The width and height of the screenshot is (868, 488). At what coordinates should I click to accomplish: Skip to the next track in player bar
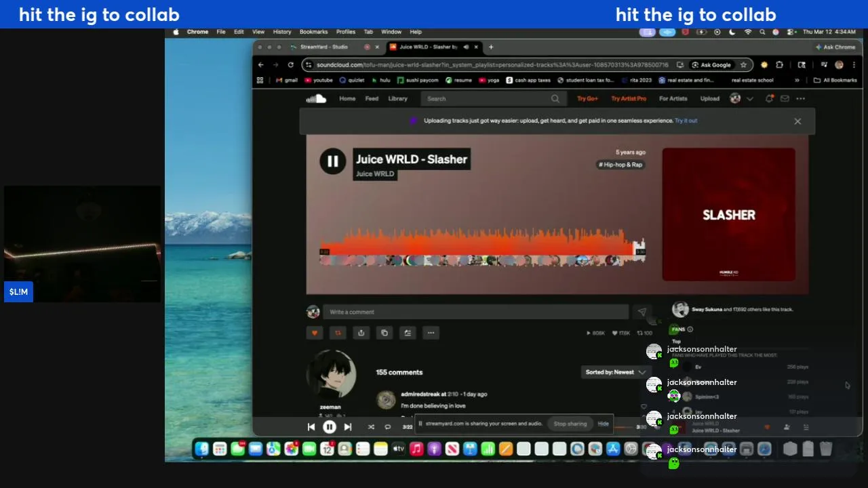pyautogui.click(x=348, y=427)
